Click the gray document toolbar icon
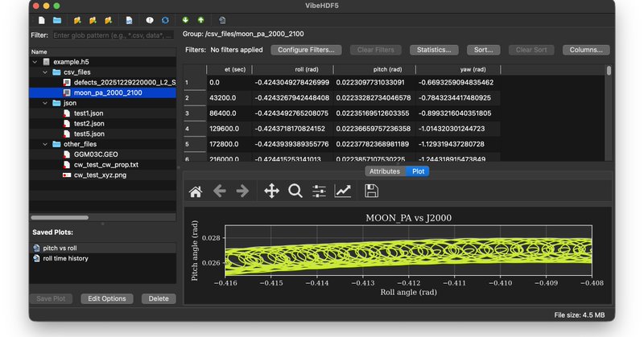644x337 pixels. click(x=222, y=20)
